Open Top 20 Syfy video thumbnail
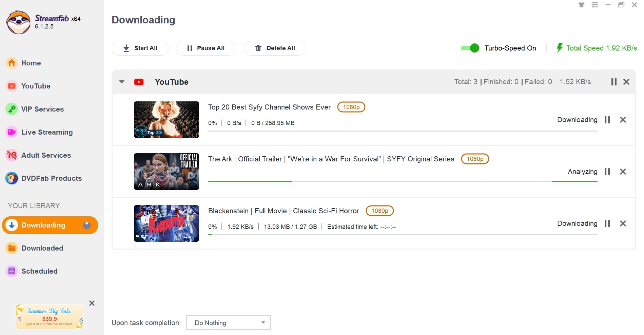Viewport: 644px width, 335px height. click(167, 120)
